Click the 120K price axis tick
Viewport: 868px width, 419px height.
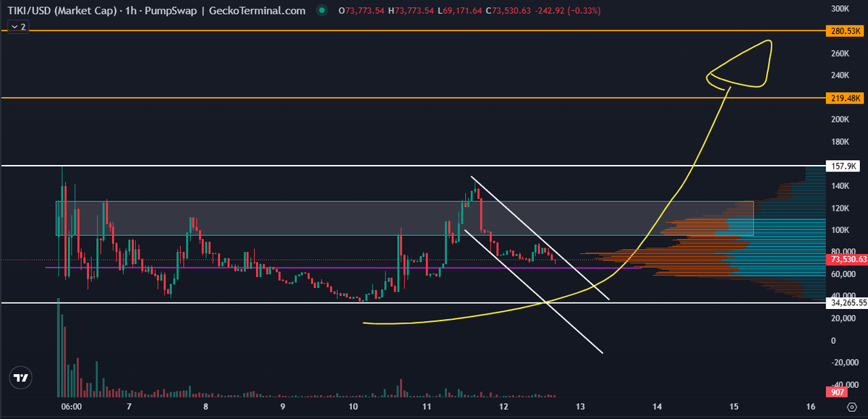(x=840, y=208)
